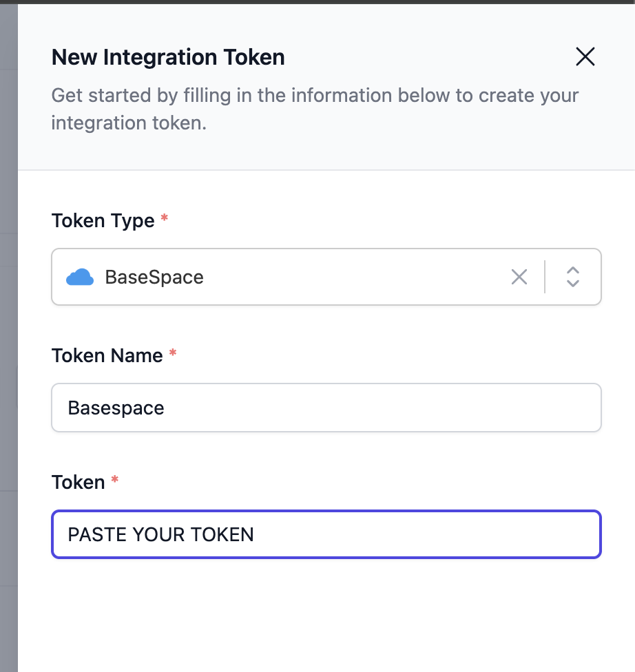Close the New Integration Token dialog
Image resolution: width=635 pixels, height=672 pixels.
(x=585, y=56)
